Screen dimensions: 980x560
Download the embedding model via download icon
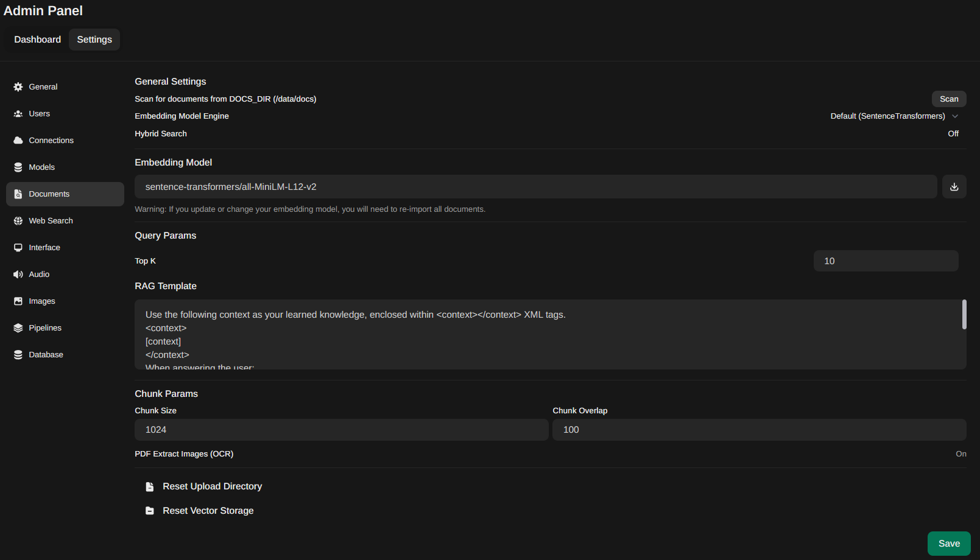[x=954, y=187]
